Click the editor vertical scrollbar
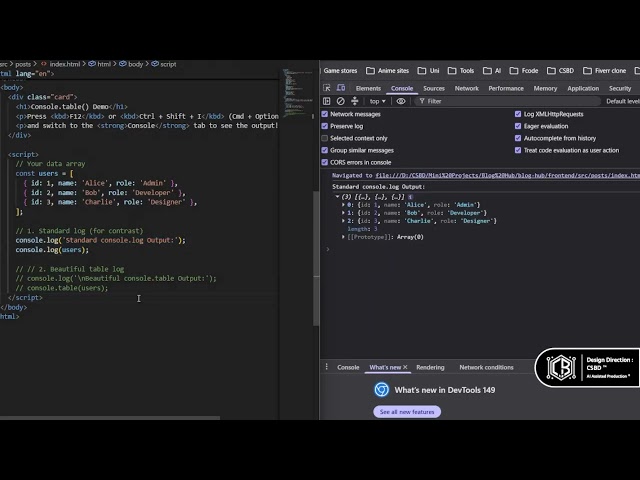The image size is (640, 480). point(316,258)
